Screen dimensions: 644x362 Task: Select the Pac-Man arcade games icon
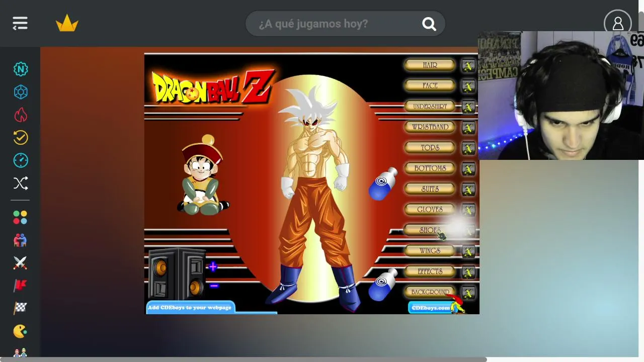coord(20,331)
